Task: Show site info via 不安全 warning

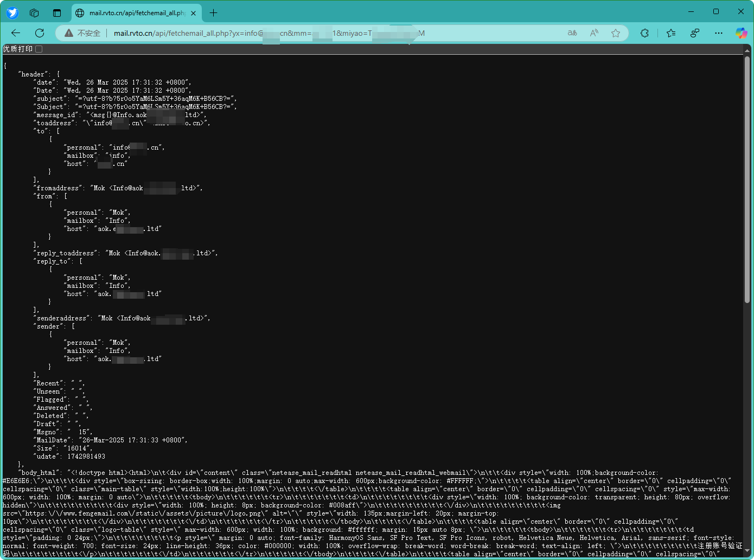Action: pyautogui.click(x=83, y=33)
